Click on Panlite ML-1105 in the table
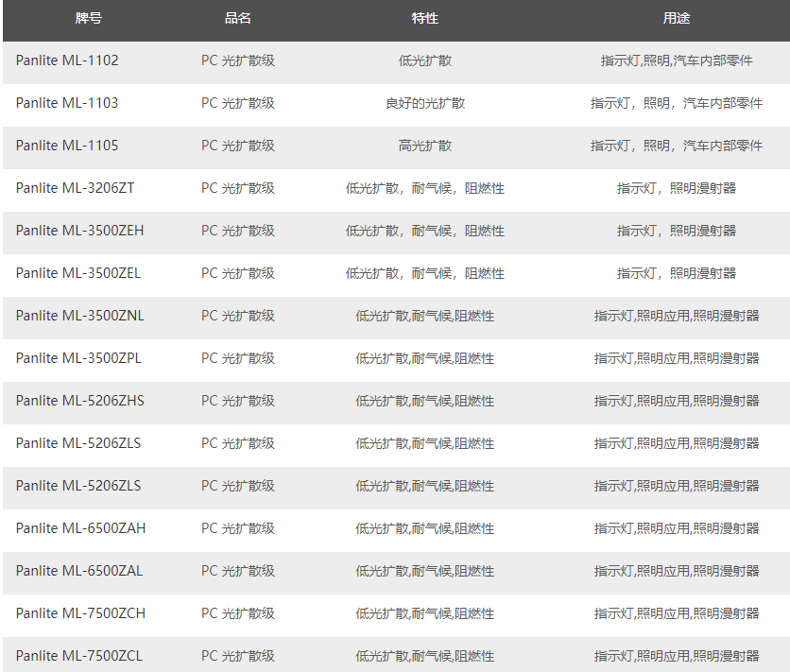This screenshot has height=672, width=790. pyautogui.click(x=67, y=146)
